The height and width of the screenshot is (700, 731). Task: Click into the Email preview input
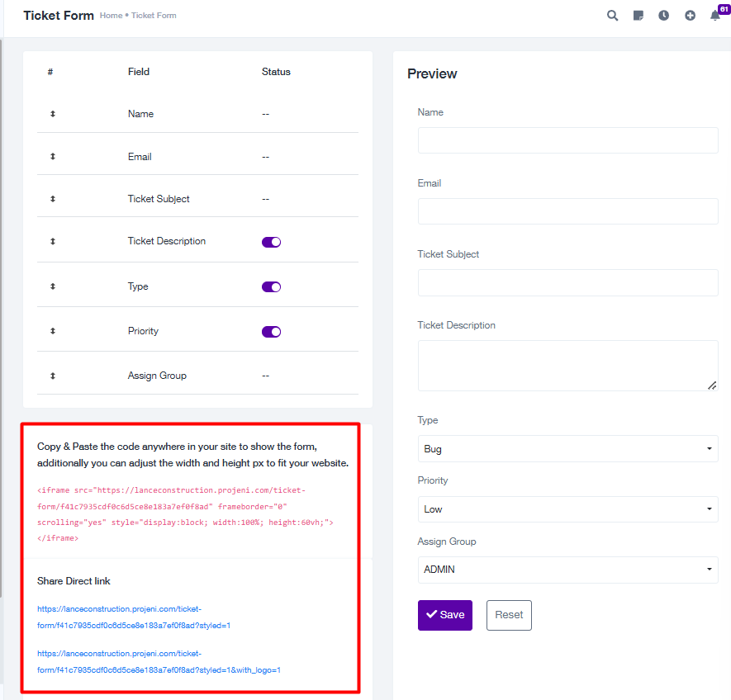click(x=567, y=211)
